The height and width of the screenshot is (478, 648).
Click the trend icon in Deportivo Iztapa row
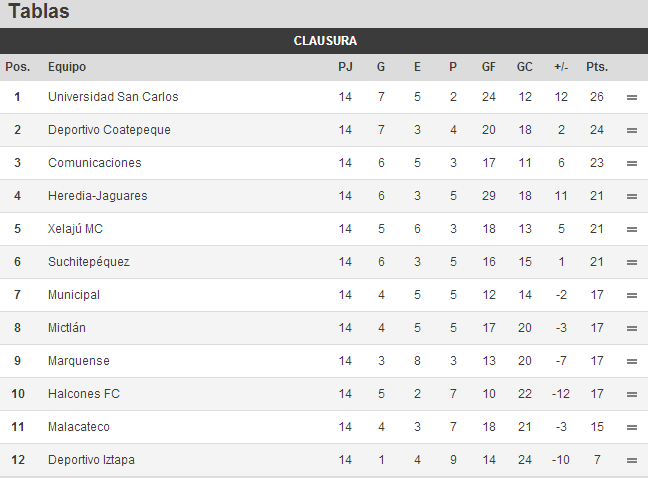(x=631, y=460)
